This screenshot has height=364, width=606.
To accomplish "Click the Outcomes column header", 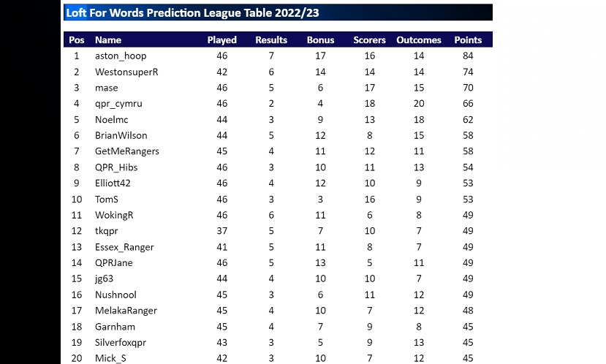I will coord(419,40).
